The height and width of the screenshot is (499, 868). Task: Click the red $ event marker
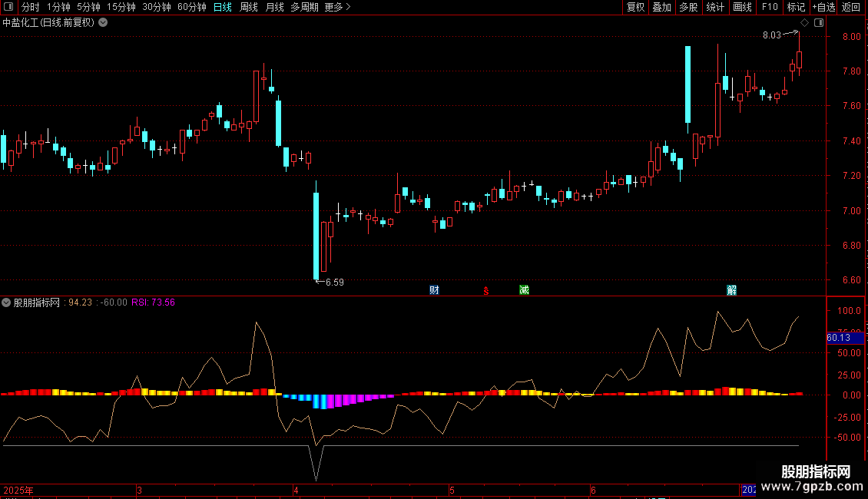[x=486, y=291]
